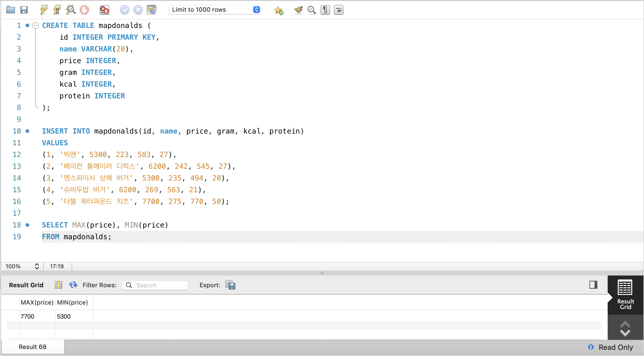644x356 pixels.
Task: Click the FROM mapdonalds; line
Action: click(x=343, y=237)
